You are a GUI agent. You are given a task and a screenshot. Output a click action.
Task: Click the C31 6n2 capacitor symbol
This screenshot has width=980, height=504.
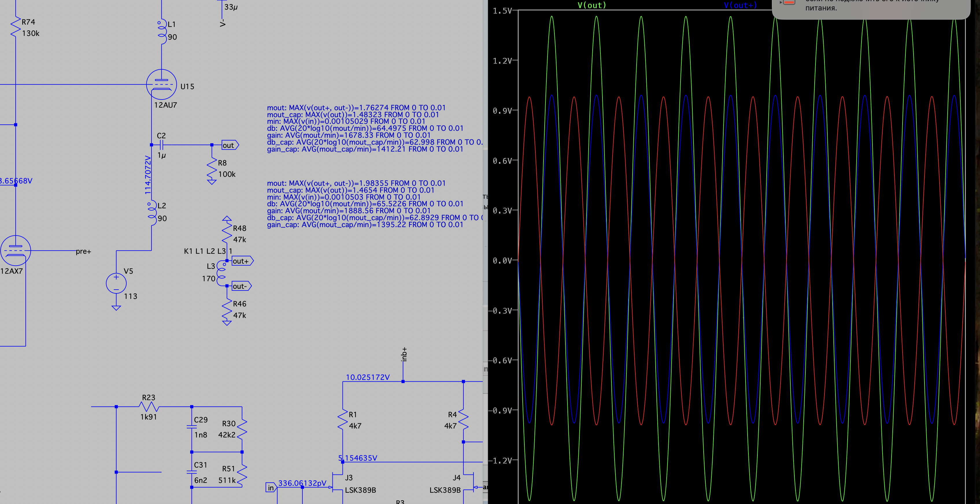pyautogui.click(x=192, y=472)
